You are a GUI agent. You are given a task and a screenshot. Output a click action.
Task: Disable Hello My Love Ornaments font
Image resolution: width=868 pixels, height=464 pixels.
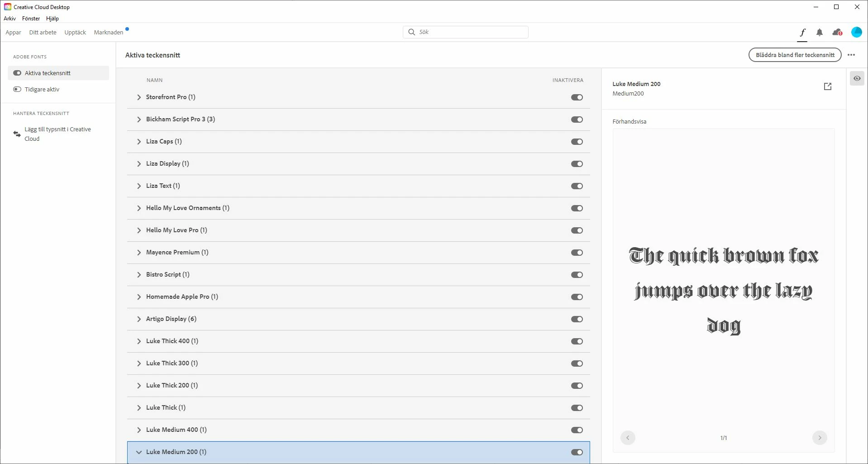point(577,208)
